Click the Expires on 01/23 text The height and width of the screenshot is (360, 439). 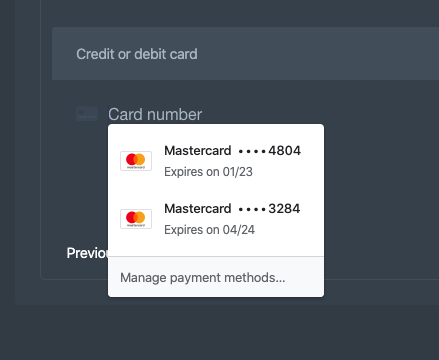point(208,172)
